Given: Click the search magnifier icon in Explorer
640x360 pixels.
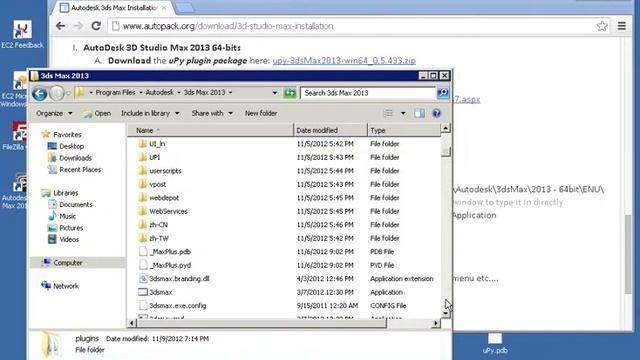Looking at the screenshot, I should (442, 93).
